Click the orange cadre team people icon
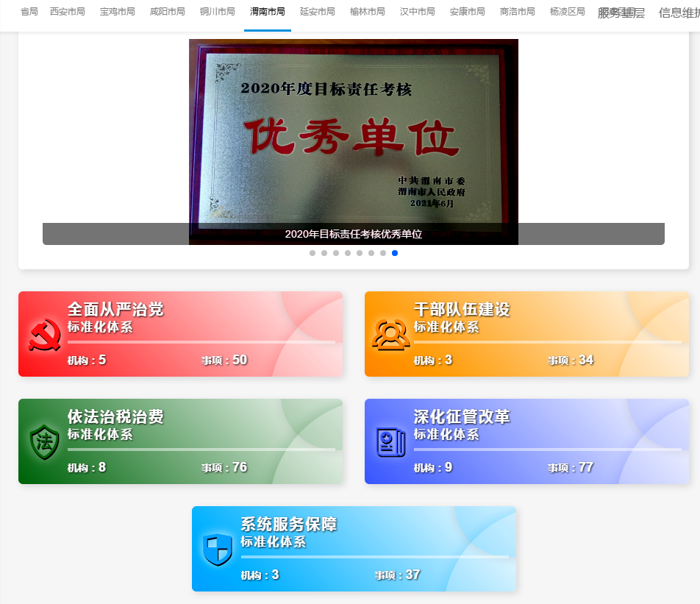Image resolution: width=700 pixels, height=604 pixels. (390, 335)
